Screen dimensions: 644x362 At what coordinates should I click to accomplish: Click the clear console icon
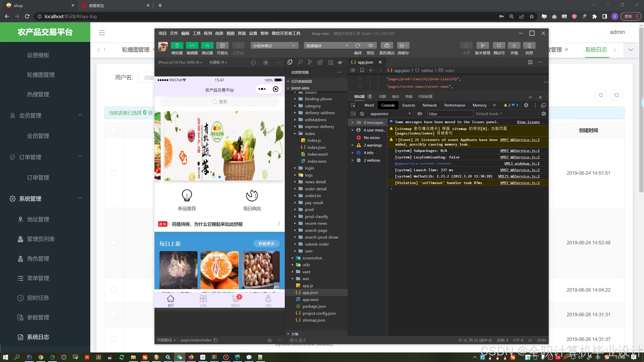tap(362, 114)
